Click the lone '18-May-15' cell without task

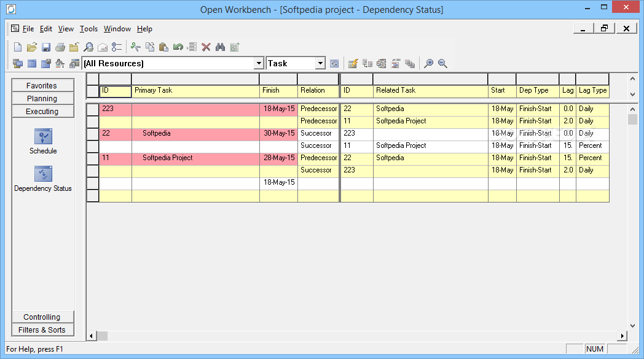tap(278, 183)
